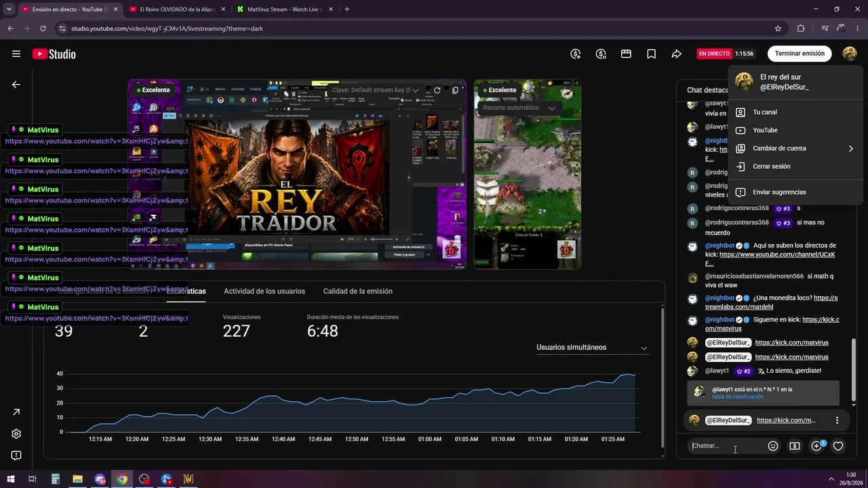
Task: Launch Warcraft icon on the taskbar
Action: click(189, 479)
